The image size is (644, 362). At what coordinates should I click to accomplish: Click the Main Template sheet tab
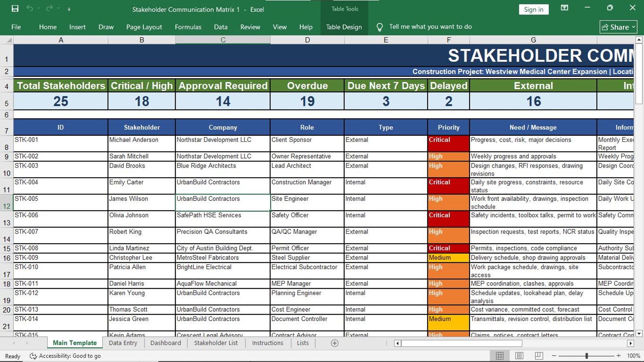[75, 343]
